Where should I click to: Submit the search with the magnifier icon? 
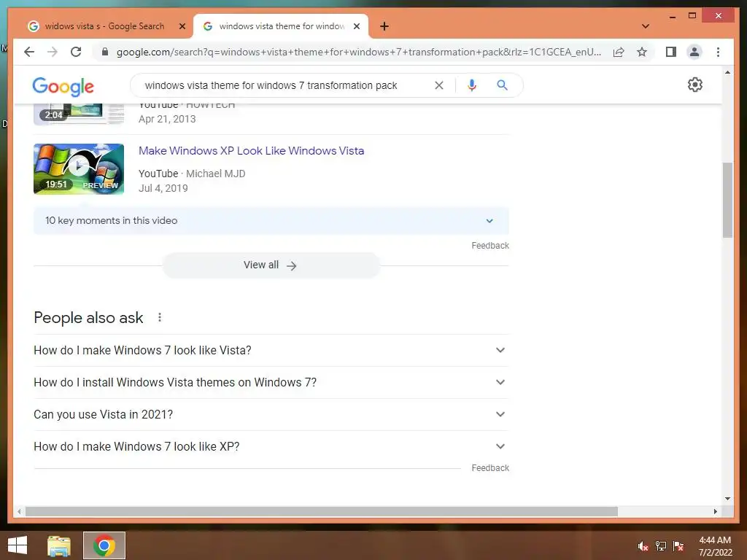(x=502, y=85)
